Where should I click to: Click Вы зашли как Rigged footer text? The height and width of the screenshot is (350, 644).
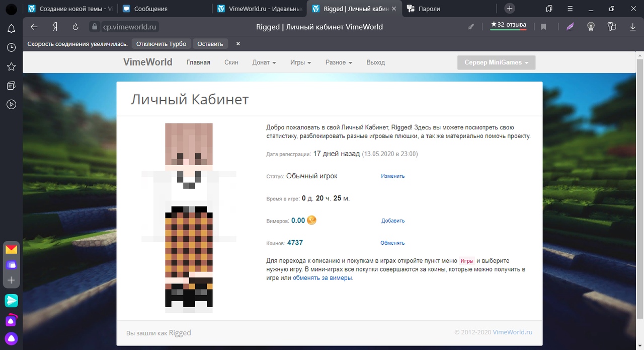tap(158, 333)
